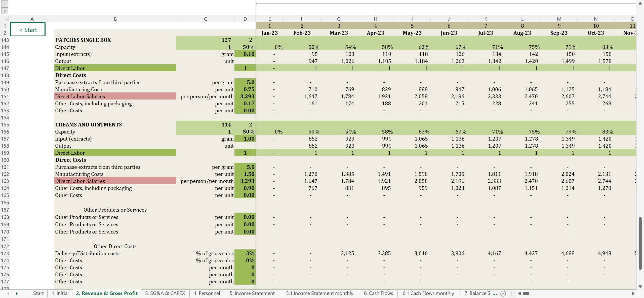This screenshot has width=644, height=298.
Task: Click the horizontal scroll right arrow
Action: pos(633,293)
